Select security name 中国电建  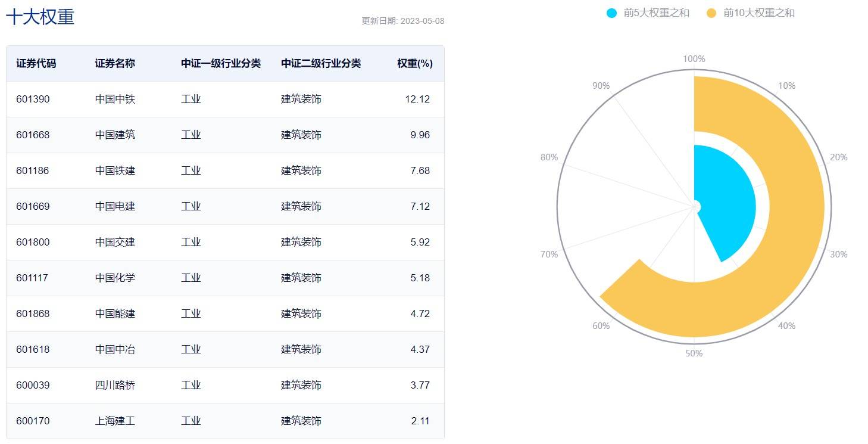tap(115, 207)
